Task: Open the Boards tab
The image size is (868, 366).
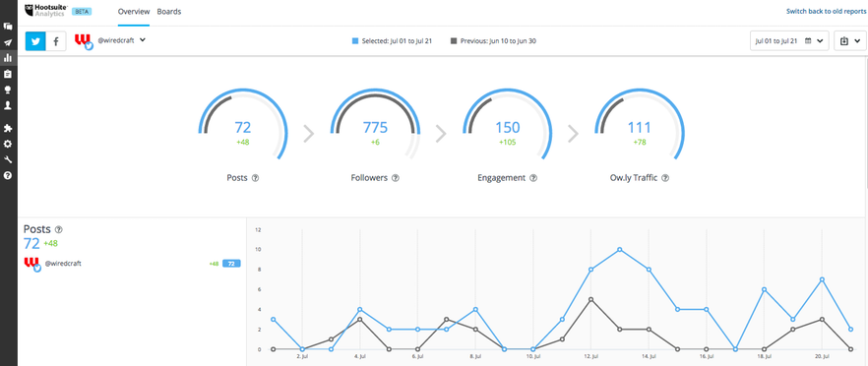Action: click(169, 11)
